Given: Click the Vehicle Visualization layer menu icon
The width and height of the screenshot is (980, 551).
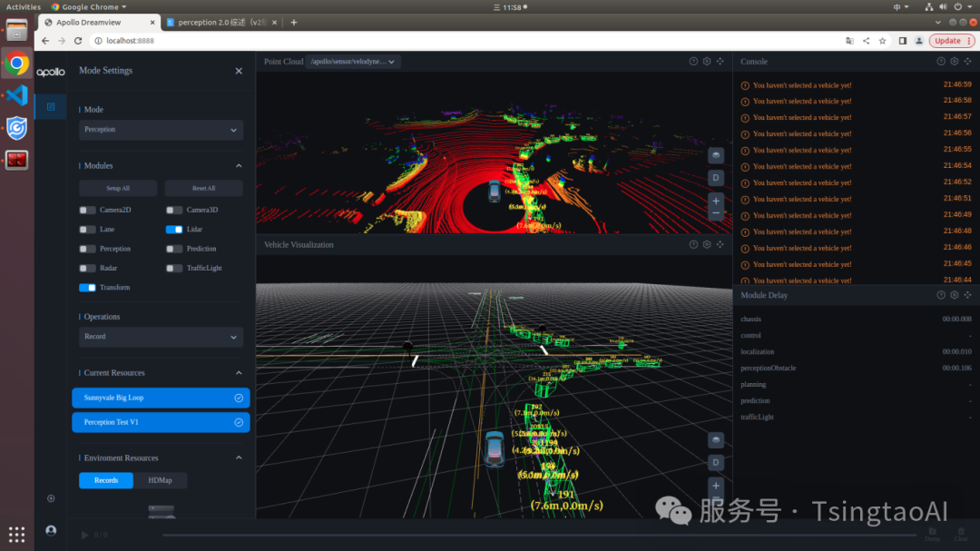Looking at the screenshot, I should pos(716,439).
